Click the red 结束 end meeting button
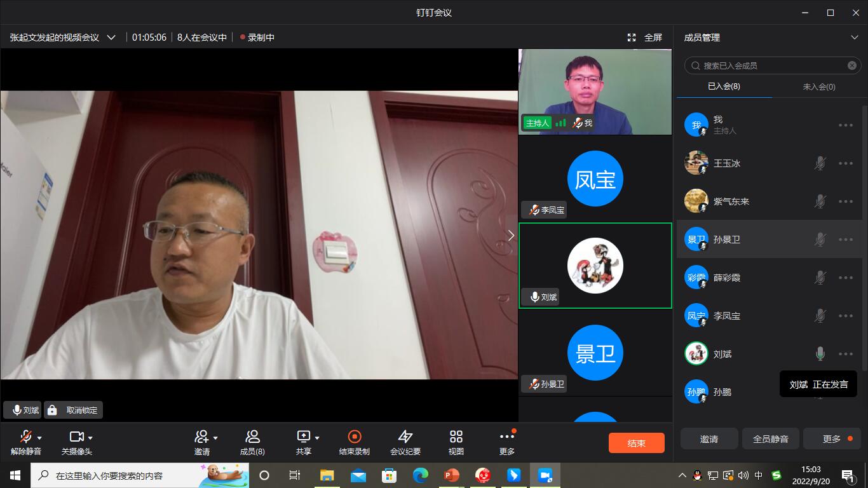The height and width of the screenshot is (488, 868). [x=637, y=444]
